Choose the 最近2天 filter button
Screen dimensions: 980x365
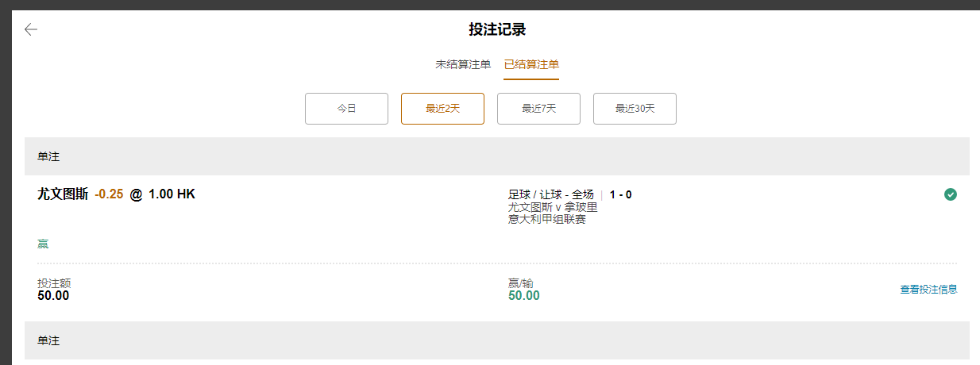coord(442,109)
